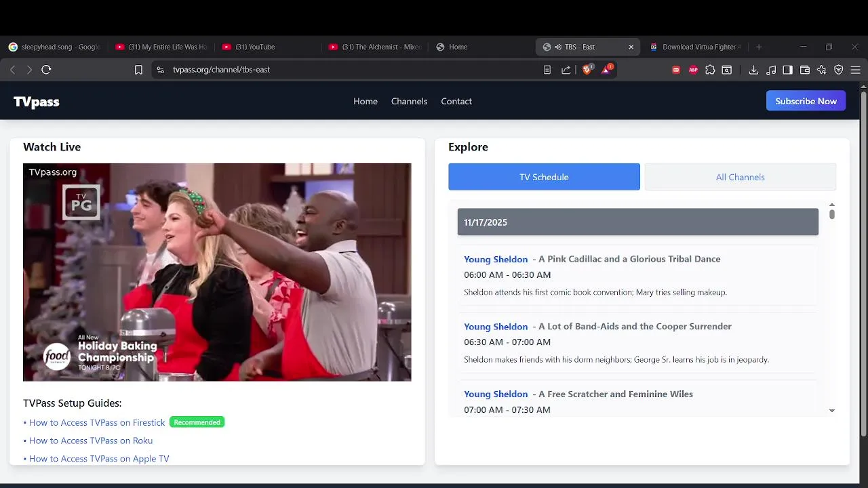Image resolution: width=868 pixels, height=488 pixels.
Task: Open How to Access TVPass on Roku
Action: click(91, 441)
